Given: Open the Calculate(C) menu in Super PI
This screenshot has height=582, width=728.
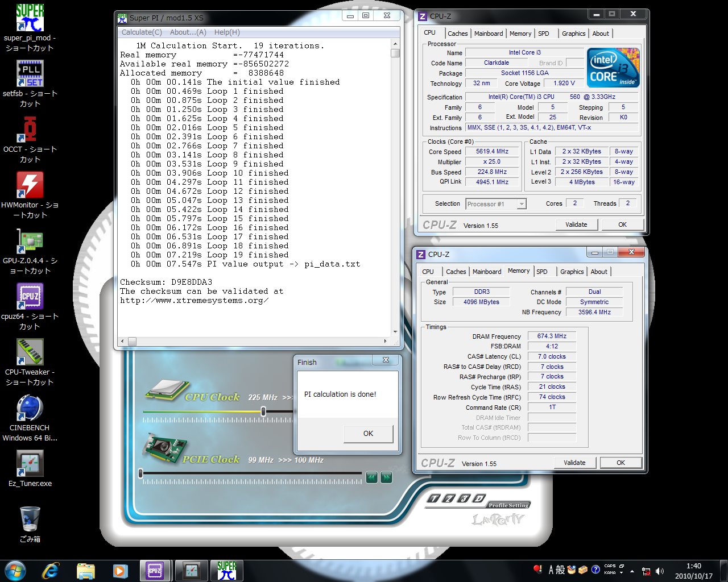Looking at the screenshot, I should click(142, 32).
